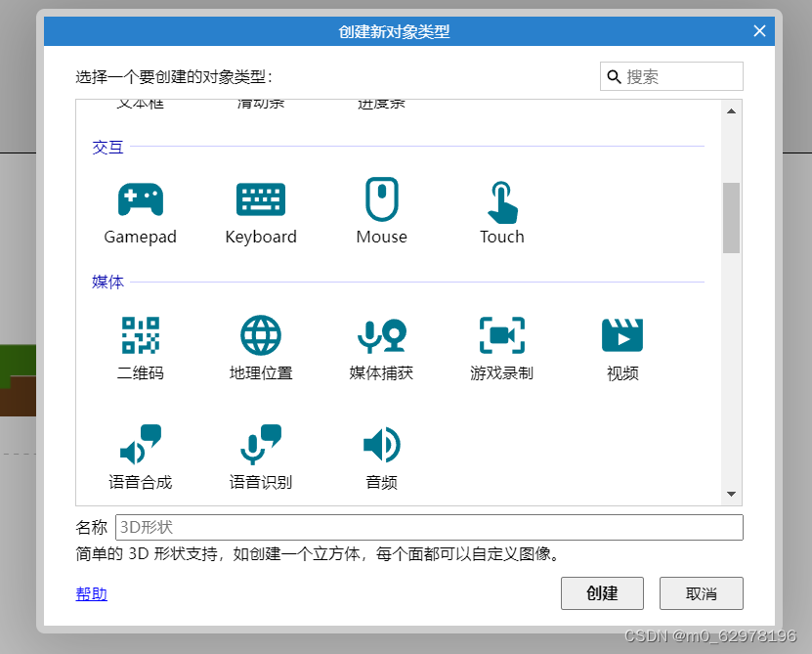Choose the 语音合成 speech synthesis object
Viewport: 812px width, 654px height.
click(140, 453)
